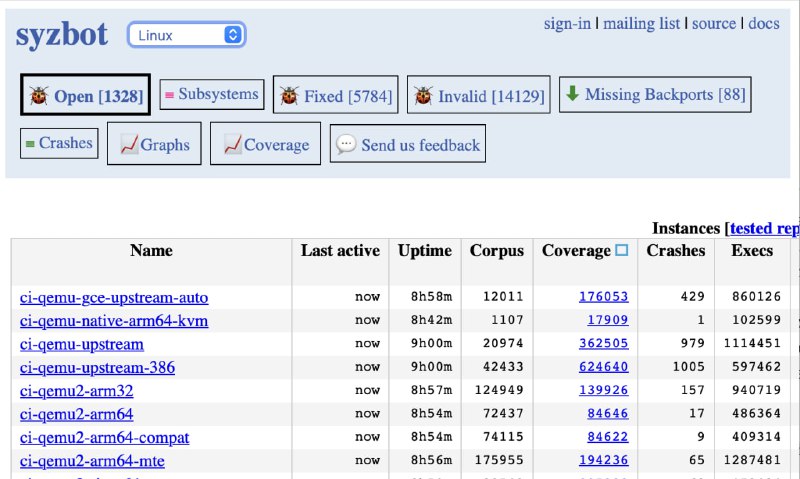The image size is (800, 479).
Task: Open the ci-qemu2-arm64-compat instance
Action: (x=105, y=438)
